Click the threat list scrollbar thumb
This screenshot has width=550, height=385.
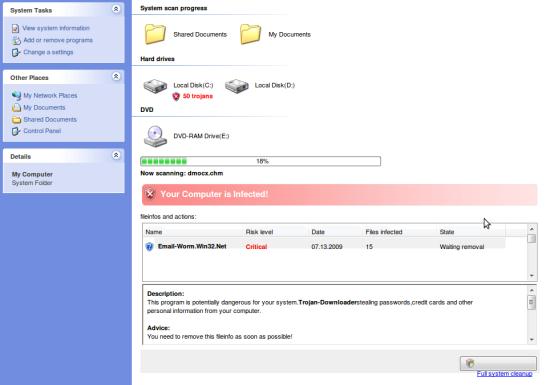pos(532,238)
